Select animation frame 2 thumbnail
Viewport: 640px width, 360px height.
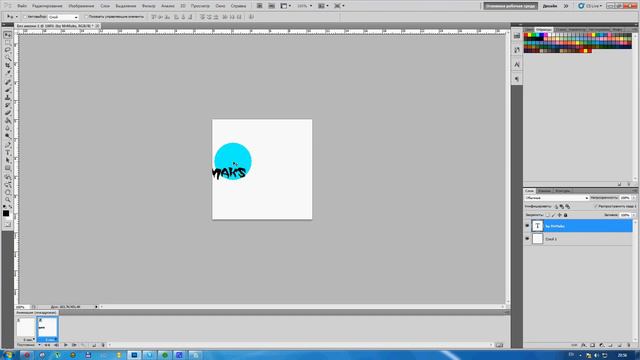point(47,327)
